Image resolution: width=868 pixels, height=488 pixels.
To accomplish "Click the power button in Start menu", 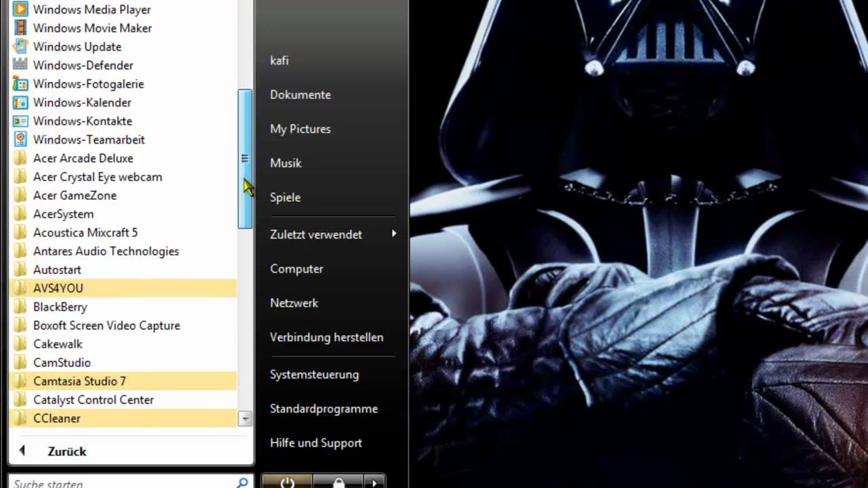I will point(287,481).
